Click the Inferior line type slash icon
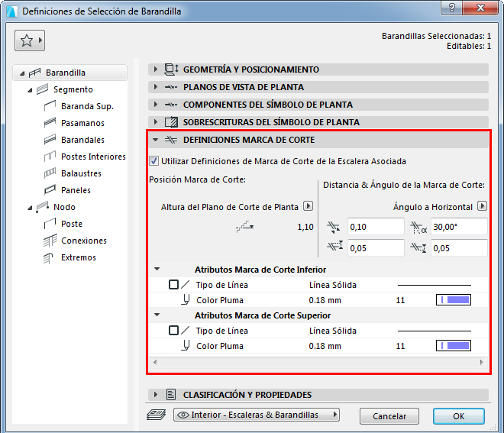Image resolution: width=504 pixels, height=433 pixels. pos(186,285)
